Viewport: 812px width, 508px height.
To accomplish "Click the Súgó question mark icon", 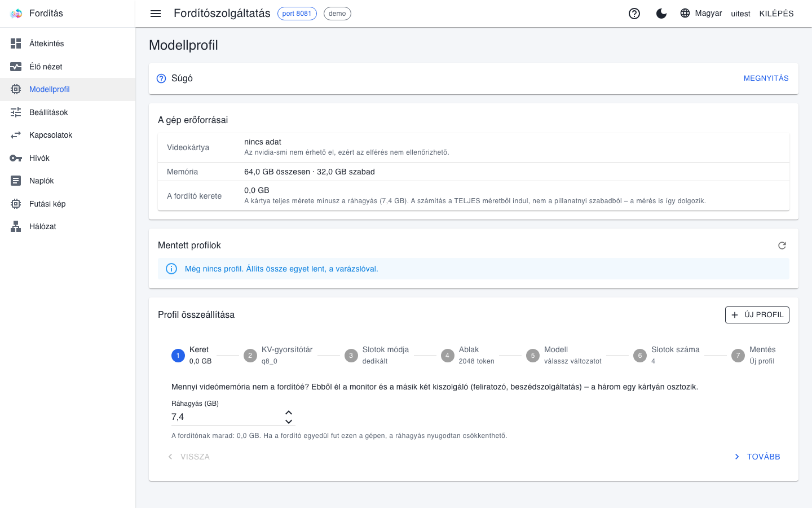I will pos(161,78).
